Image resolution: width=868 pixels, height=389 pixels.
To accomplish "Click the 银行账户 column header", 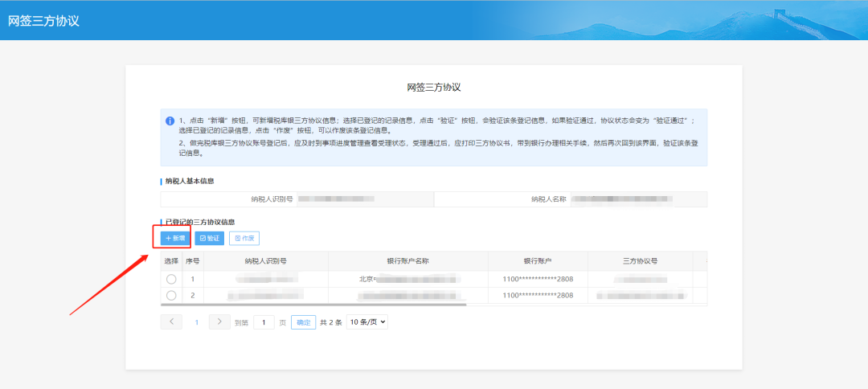I will (537, 261).
